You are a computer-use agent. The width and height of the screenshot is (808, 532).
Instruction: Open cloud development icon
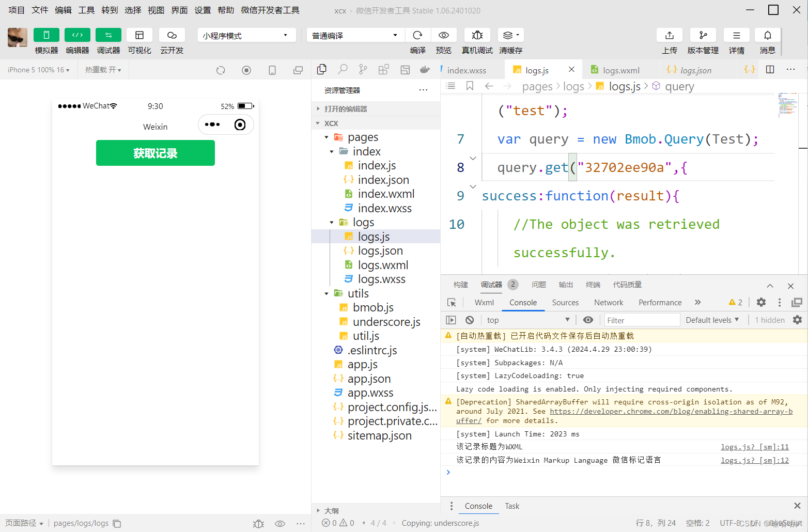click(172, 35)
